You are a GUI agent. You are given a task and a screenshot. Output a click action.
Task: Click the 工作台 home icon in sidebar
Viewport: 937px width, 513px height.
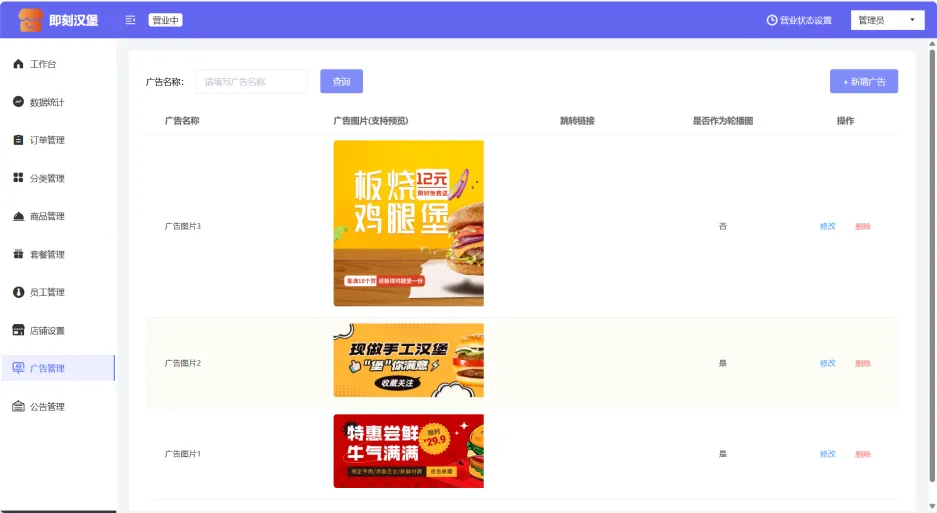click(x=18, y=64)
